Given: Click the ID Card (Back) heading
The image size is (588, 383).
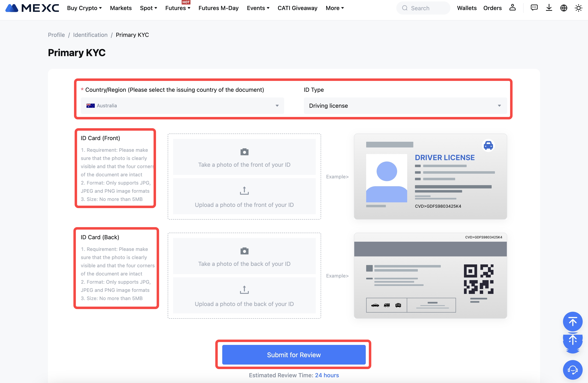Looking at the screenshot, I should (x=100, y=237).
